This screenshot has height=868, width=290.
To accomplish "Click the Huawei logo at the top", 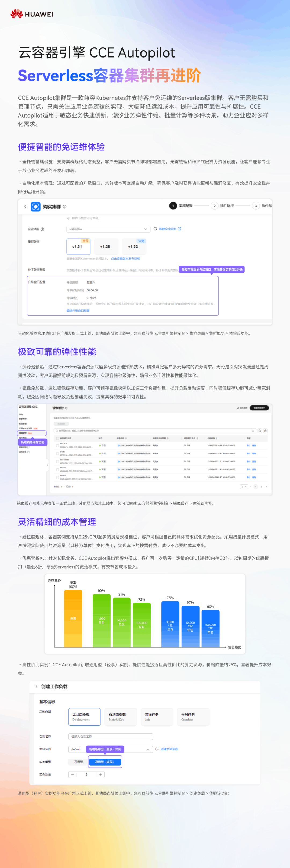I will point(32,14).
